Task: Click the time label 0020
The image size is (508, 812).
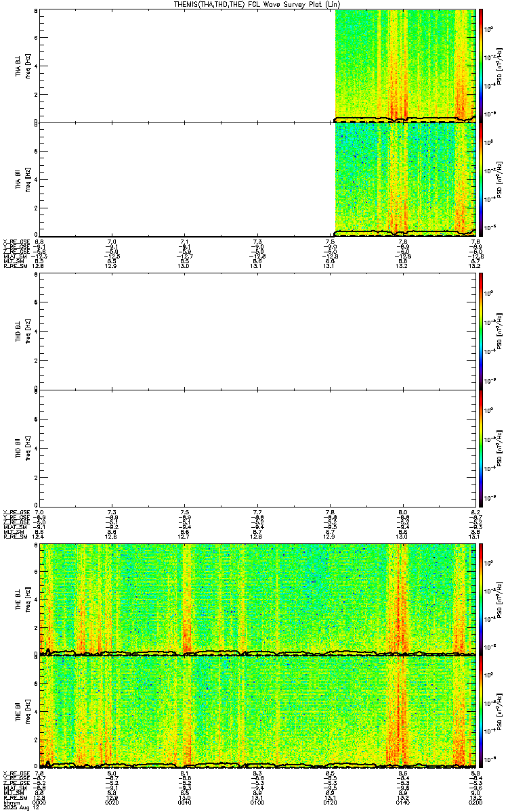Action: (112, 803)
